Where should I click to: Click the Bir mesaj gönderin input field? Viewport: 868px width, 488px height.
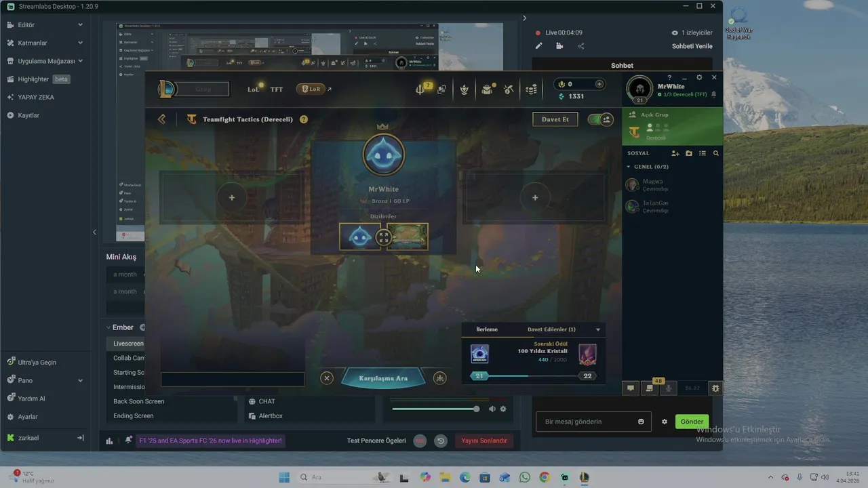(593, 422)
